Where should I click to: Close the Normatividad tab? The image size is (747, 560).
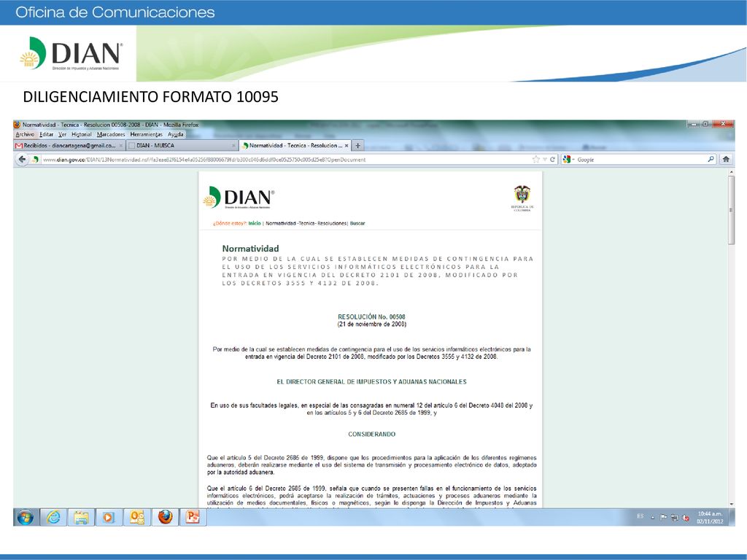(x=347, y=146)
